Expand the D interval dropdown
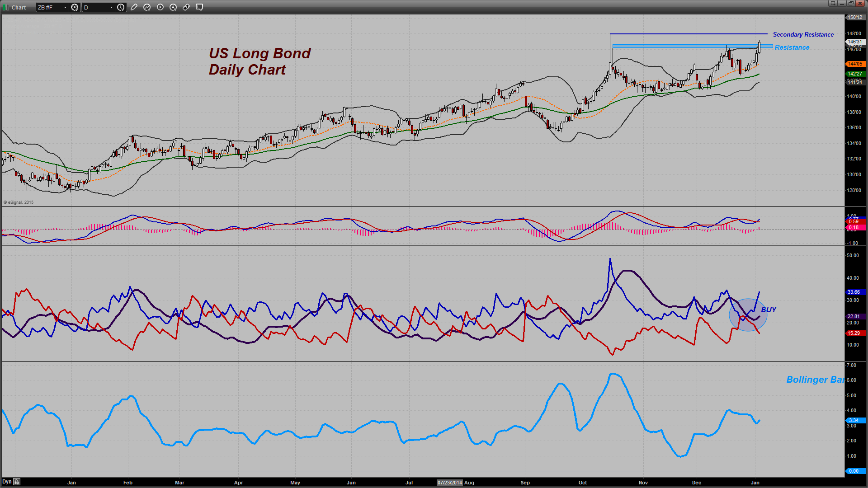Viewport: 868px width, 488px height. 111,7
